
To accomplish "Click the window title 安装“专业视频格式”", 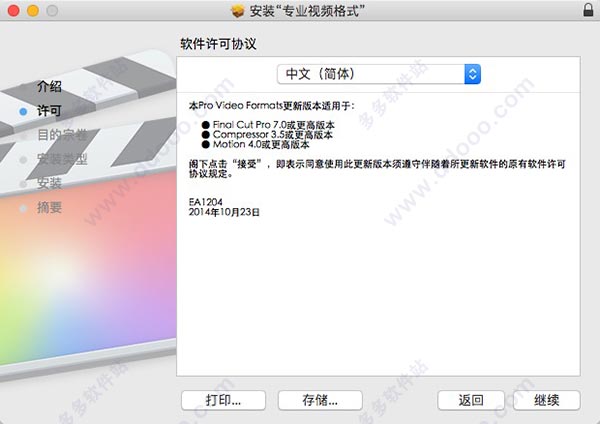I will [307, 11].
